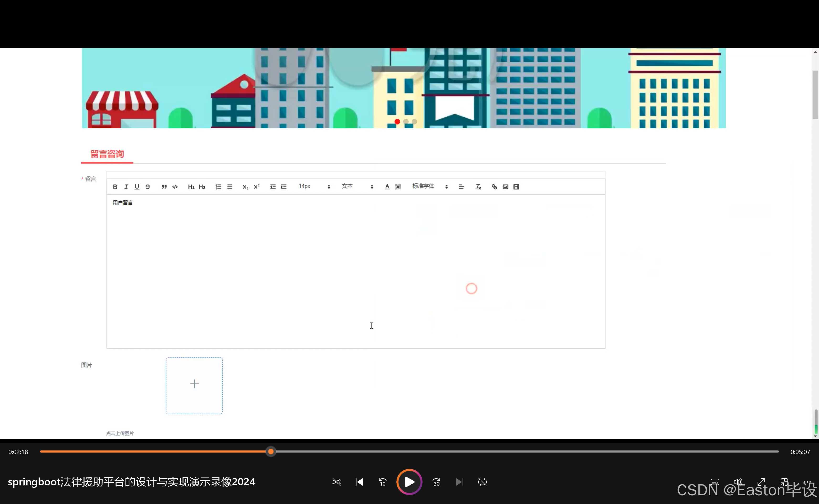Expand the 文本 heading style dropdown
The height and width of the screenshot is (504, 819).
pyautogui.click(x=357, y=186)
